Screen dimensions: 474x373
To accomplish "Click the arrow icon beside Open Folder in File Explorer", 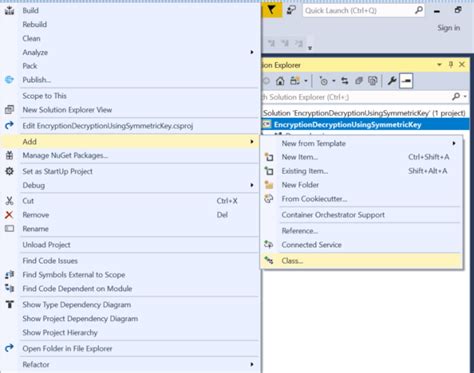I will [x=9, y=348].
